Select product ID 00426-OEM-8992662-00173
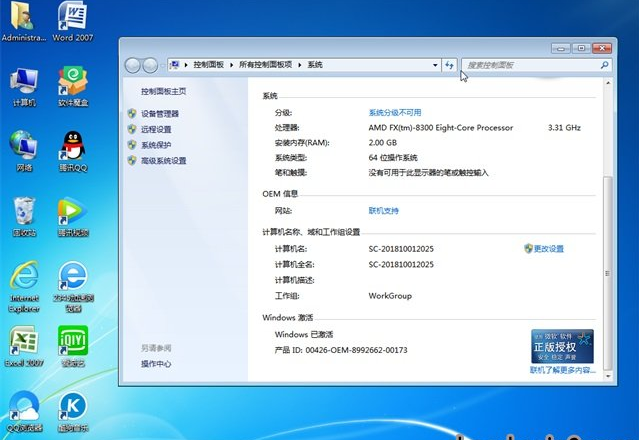This screenshot has width=639, height=440. (x=356, y=350)
